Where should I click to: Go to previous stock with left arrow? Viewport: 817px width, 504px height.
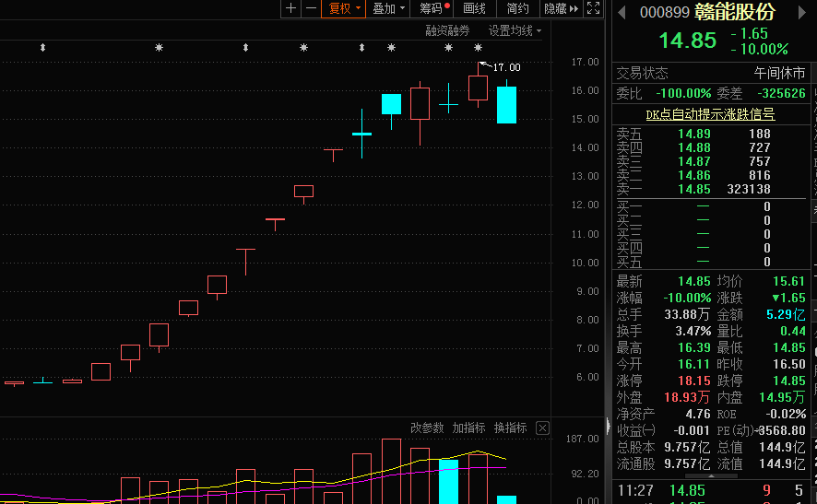coord(622,12)
